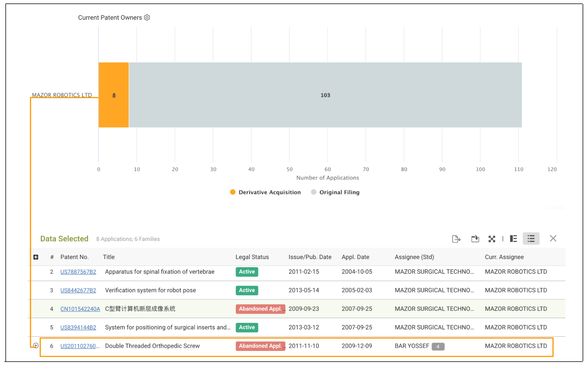588x367 pixels.
Task: Click the export document icon
Action: (x=456, y=239)
